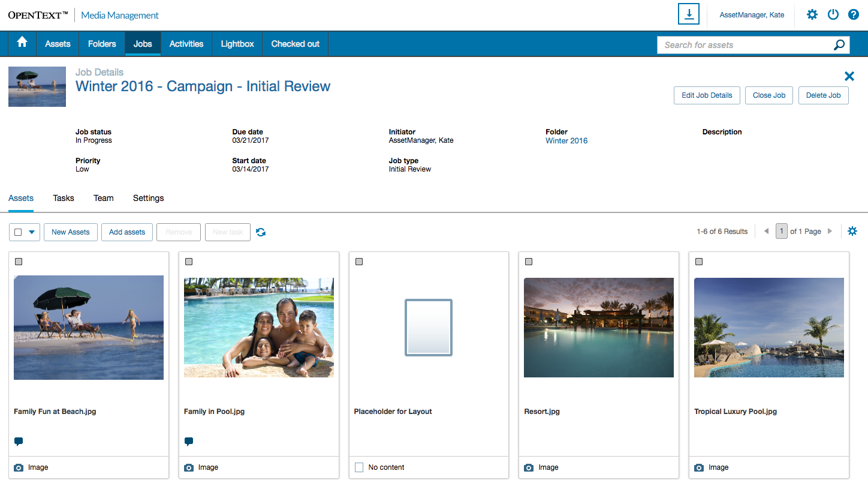The image size is (868, 489).
Task: Open the Checked out navigation menu
Action: point(296,44)
